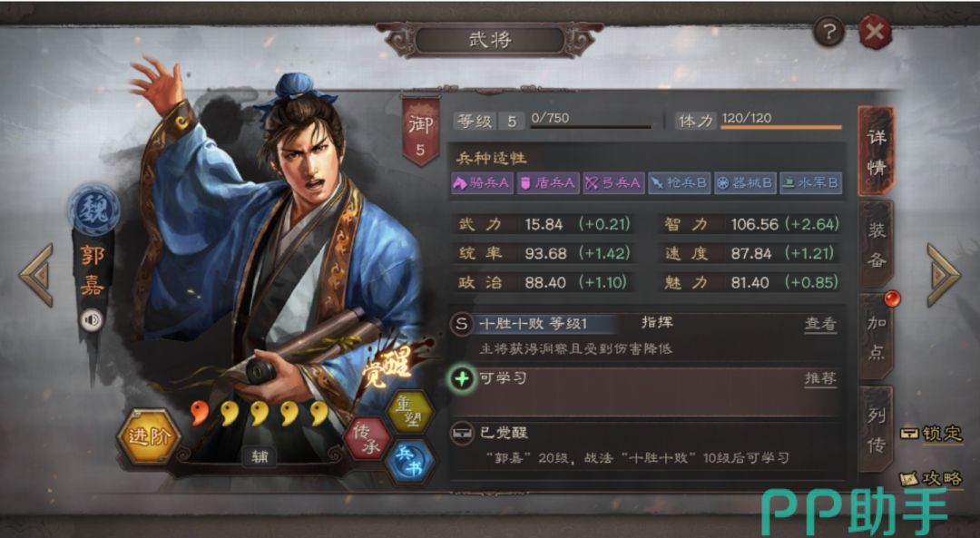980x538 pixels.
Task: Switch to the 装备 tab
Action: 877,245
